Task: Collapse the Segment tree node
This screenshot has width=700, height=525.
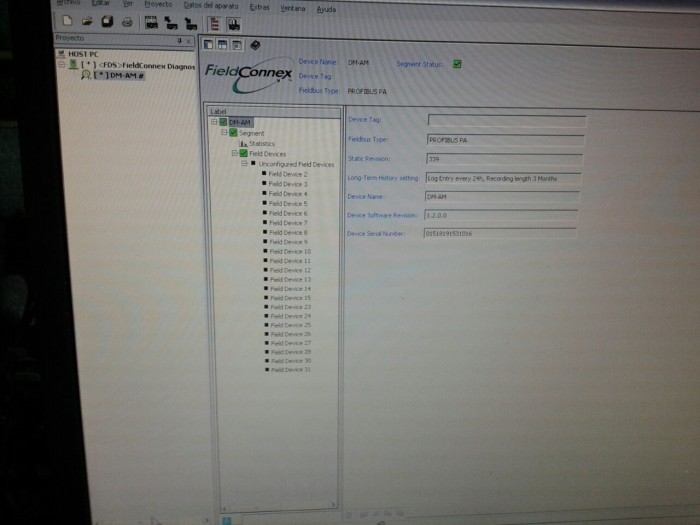Action: click(x=224, y=133)
